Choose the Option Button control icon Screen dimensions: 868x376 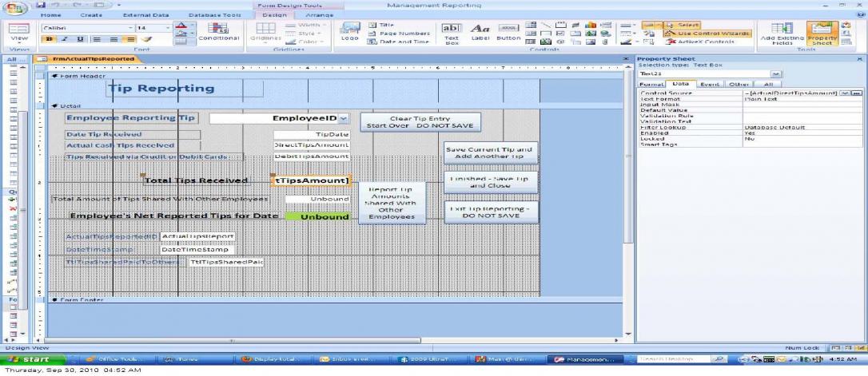[561, 42]
